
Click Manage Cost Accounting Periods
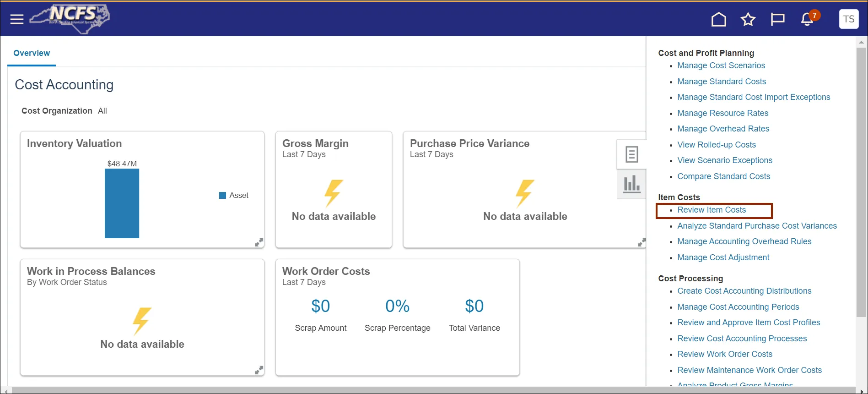738,307
